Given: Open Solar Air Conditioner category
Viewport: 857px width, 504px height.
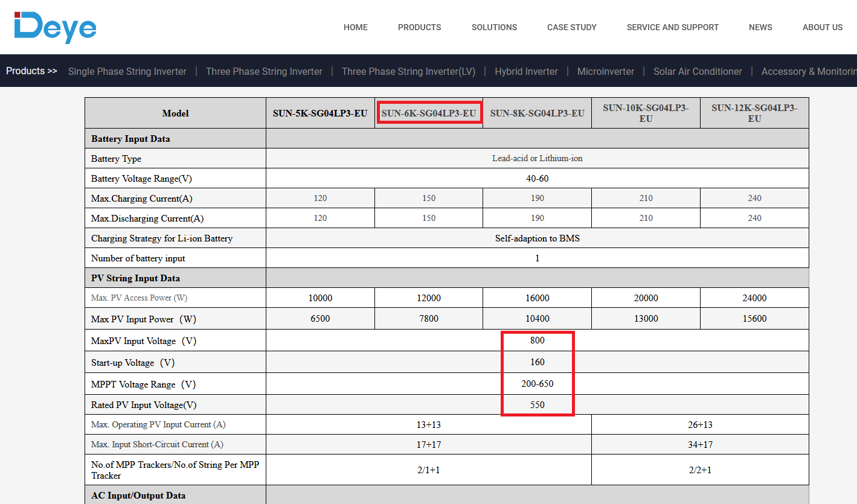Looking at the screenshot, I should 698,71.
